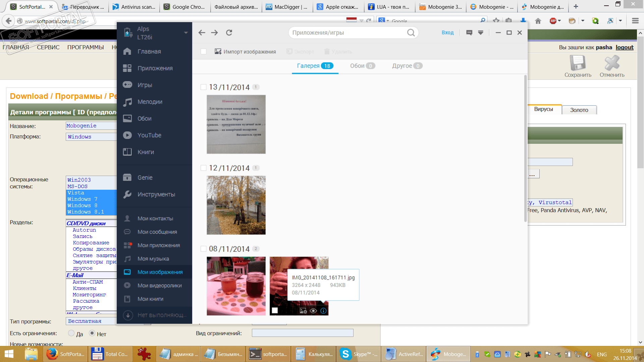
Task: Toggle select-all checkbox beside Импорт изображения
Action: tap(203, 52)
